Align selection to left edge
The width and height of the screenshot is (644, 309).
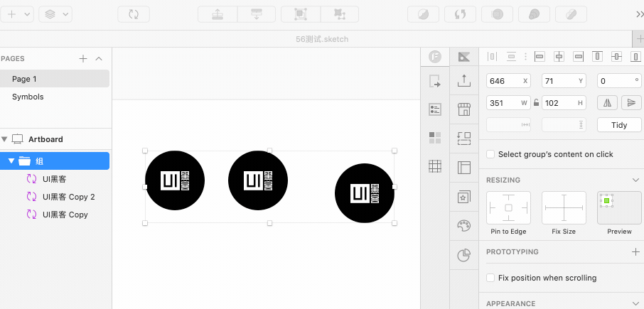(540, 57)
